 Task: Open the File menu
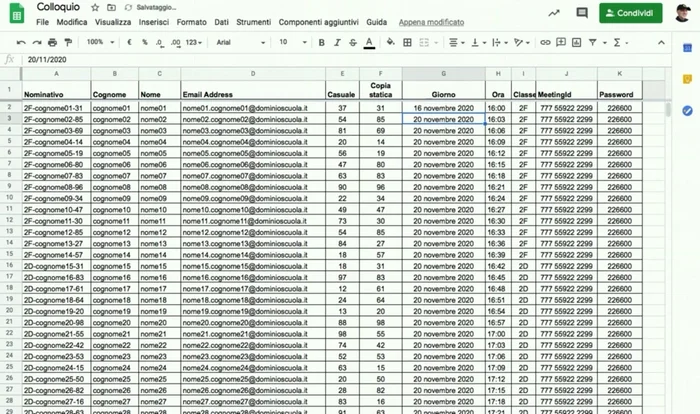tap(42, 22)
